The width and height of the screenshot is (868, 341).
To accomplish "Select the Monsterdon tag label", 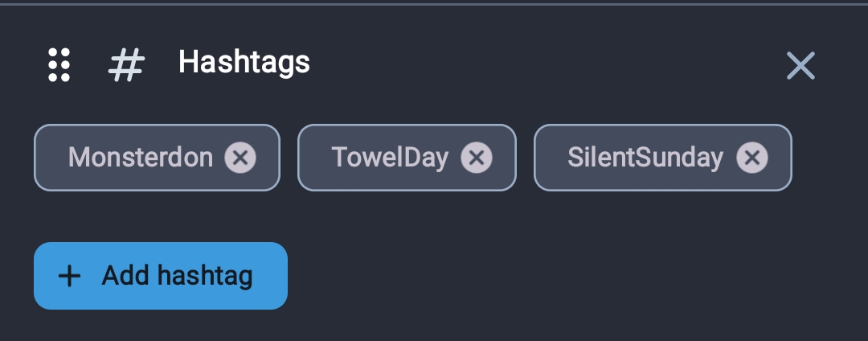I will click(140, 158).
